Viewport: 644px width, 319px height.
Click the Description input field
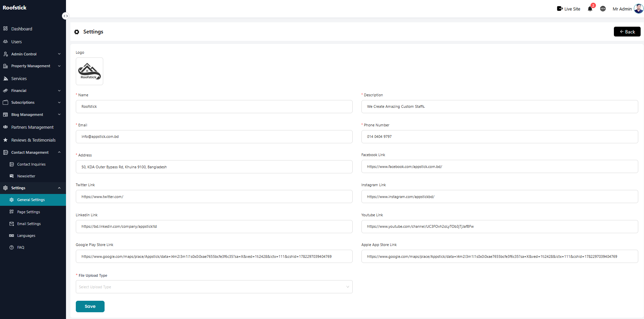499,106
